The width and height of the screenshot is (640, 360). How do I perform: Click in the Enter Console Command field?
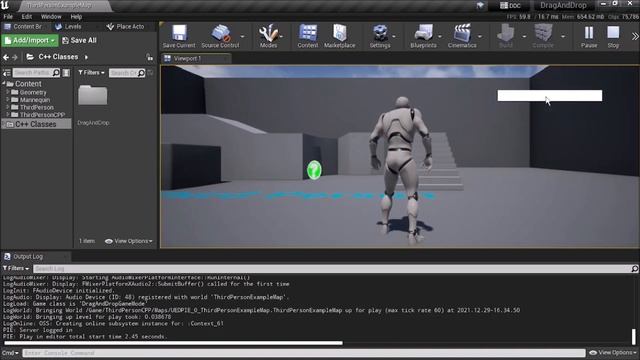[304, 353]
